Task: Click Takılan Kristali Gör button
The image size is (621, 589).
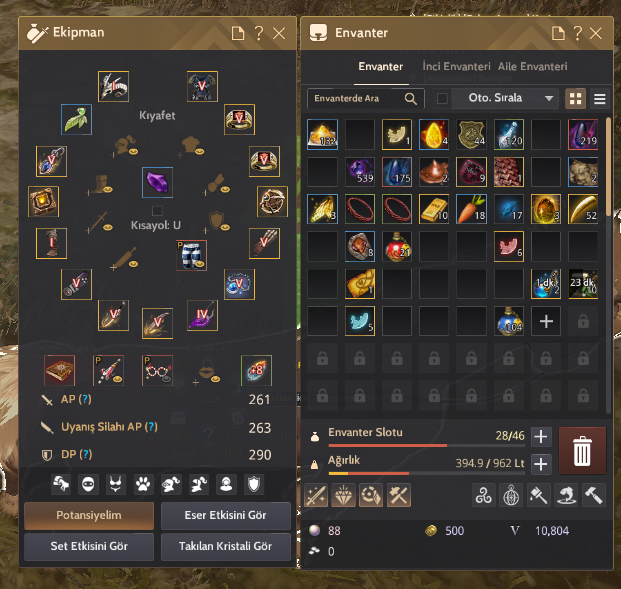Action: [226, 546]
